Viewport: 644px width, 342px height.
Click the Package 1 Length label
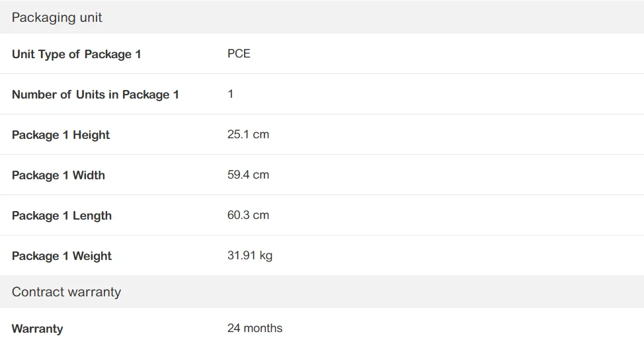click(x=61, y=216)
